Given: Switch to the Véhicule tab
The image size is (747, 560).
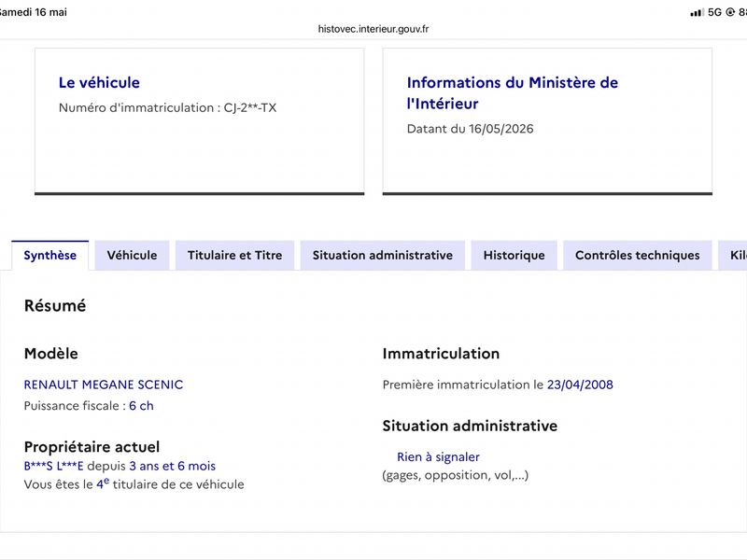Looking at the screenshot, I should coord(132,255).
